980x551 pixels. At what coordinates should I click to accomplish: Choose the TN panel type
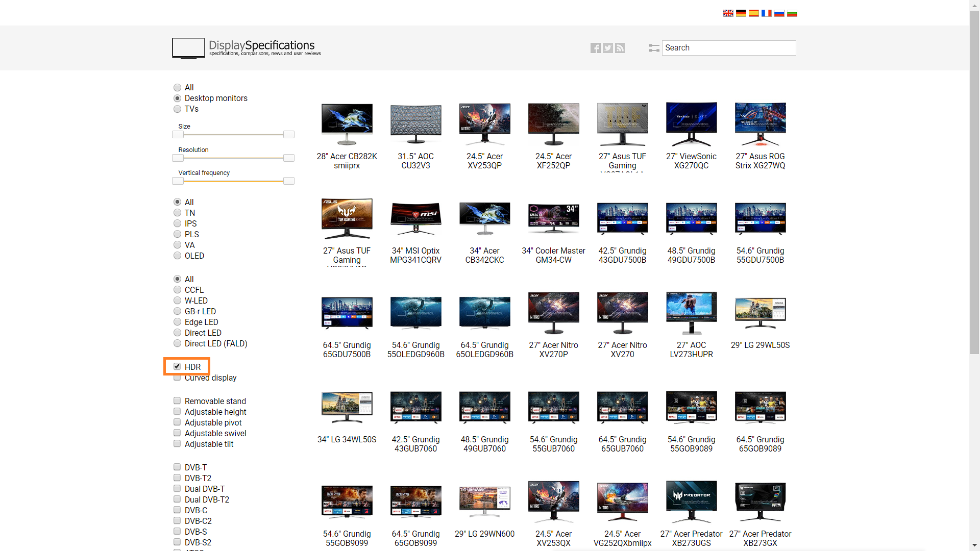click(x=177, y=213)
